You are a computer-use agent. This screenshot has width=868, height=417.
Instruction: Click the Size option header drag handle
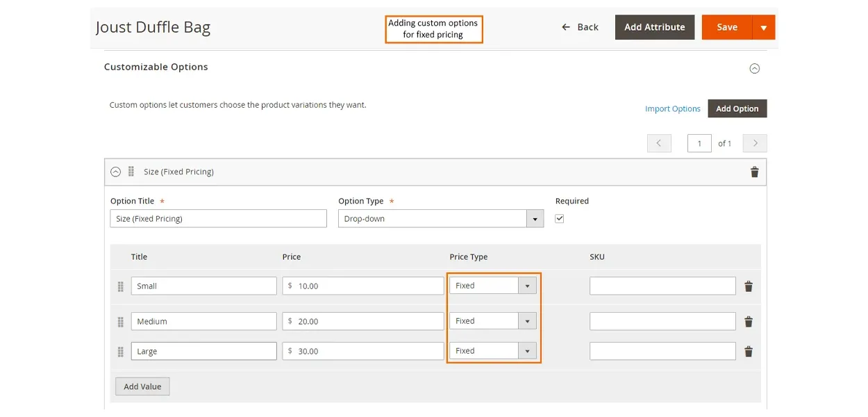coord(131,172)
